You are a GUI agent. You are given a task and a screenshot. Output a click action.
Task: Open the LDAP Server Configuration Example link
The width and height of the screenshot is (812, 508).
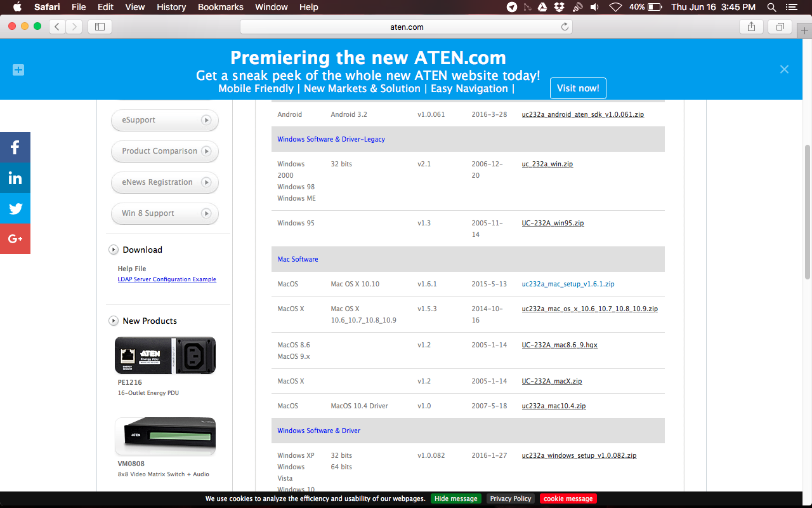tap(167, 279)
